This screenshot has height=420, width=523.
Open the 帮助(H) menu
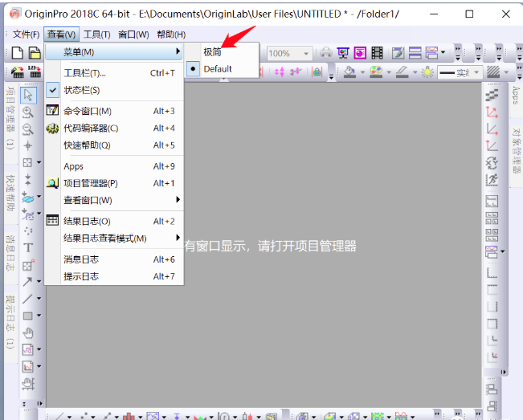coord(171,35)
